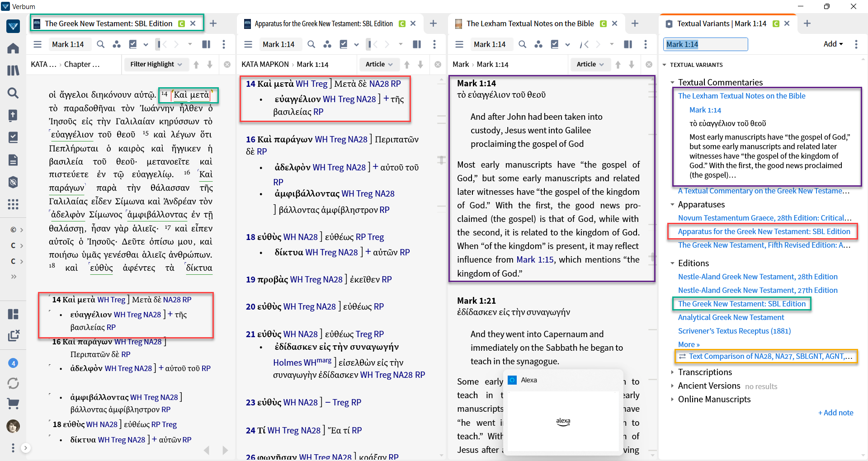Open more options dots at sidebar bottom
Image resolution: width=868 pixels, height=461 pixels.
[13, 448]
